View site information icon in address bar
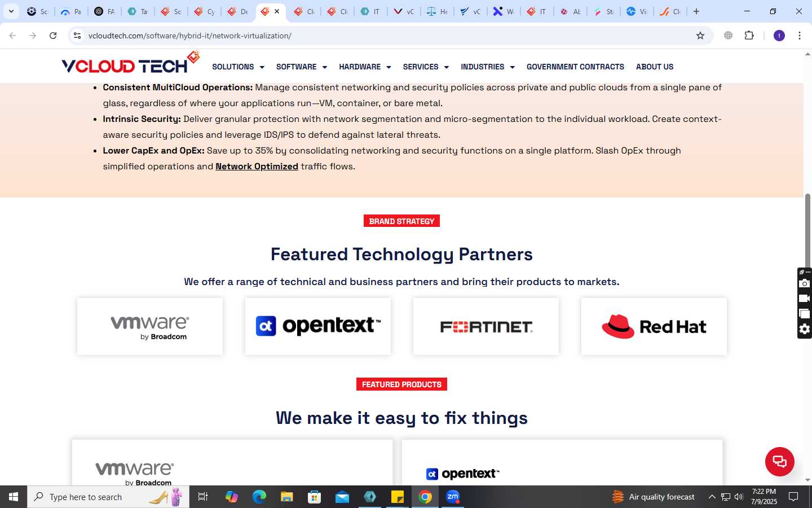812x508 pixels. (x=77, y=36)
